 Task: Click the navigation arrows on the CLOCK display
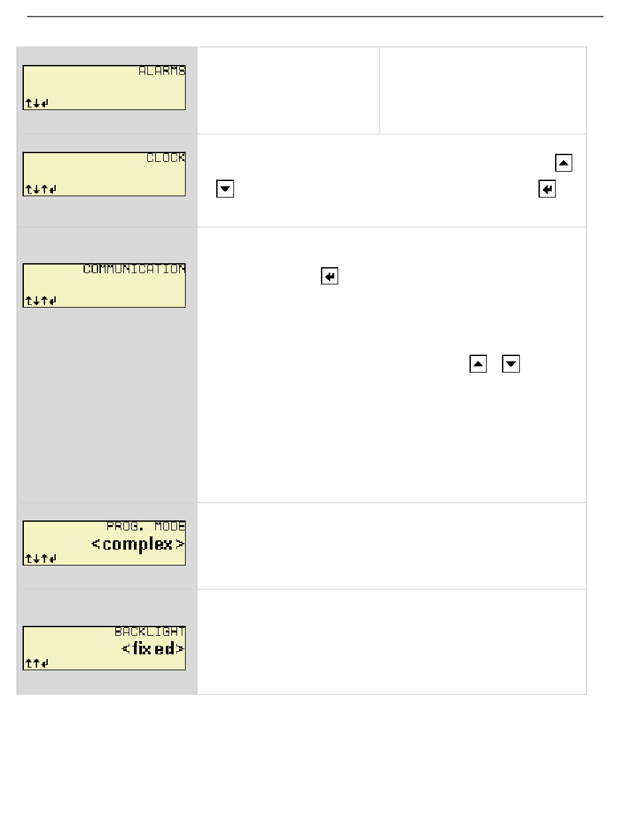pos(41,190)
